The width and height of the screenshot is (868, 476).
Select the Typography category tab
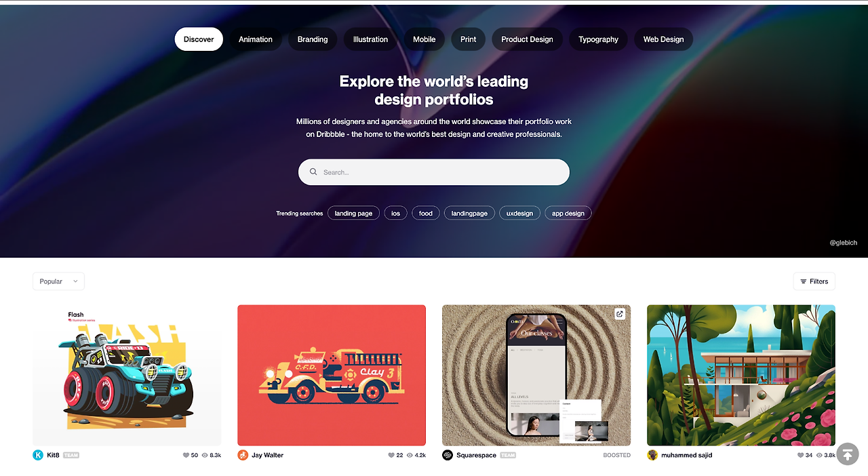(x=598, y=39)
